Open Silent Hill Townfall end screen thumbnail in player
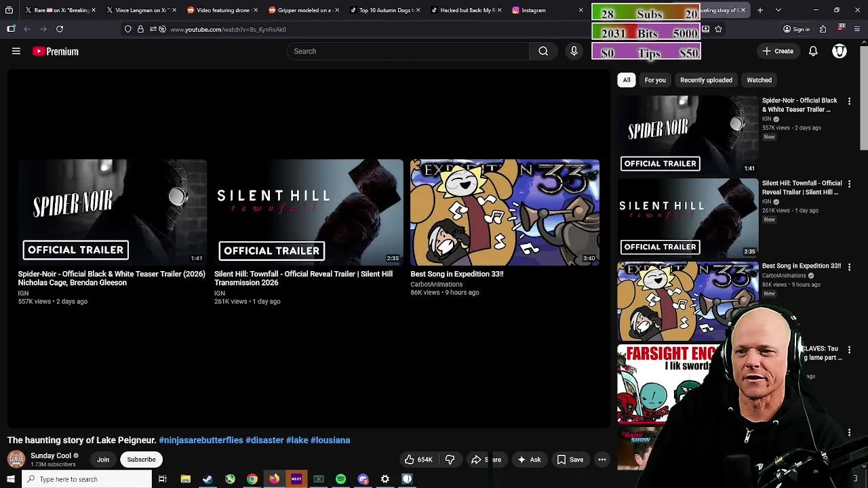Viewport: 868px width, 488px height. pos(309,212)
